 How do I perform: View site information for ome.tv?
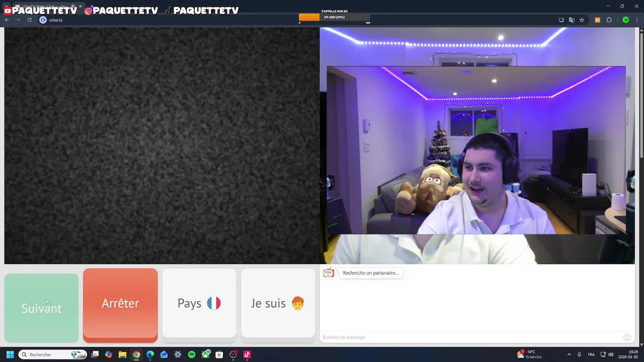pos(43,20)
